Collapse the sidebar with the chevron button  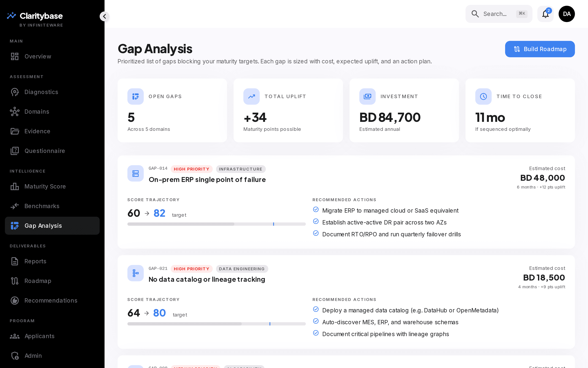pos(105,16)
